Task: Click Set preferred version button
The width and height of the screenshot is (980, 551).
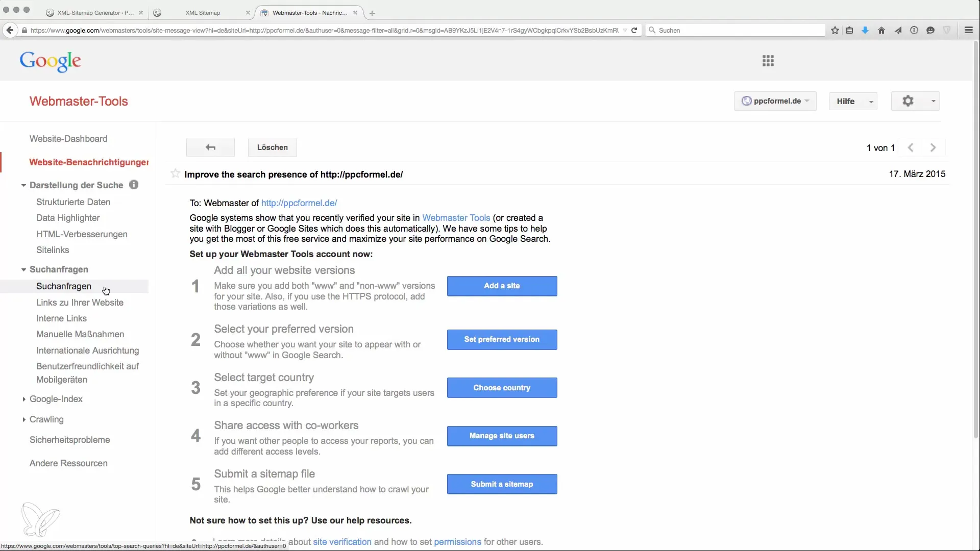Action: click(x=502, y=340)
